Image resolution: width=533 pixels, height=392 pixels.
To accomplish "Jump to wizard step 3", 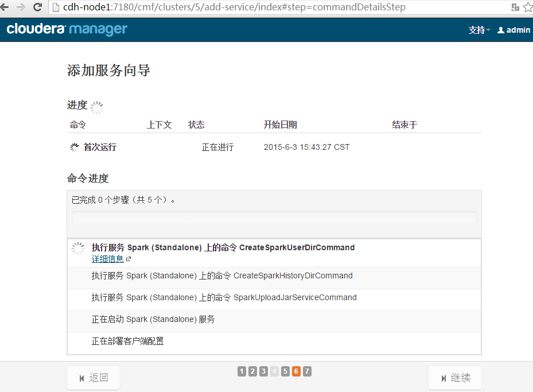I will [x=263, y=371].
